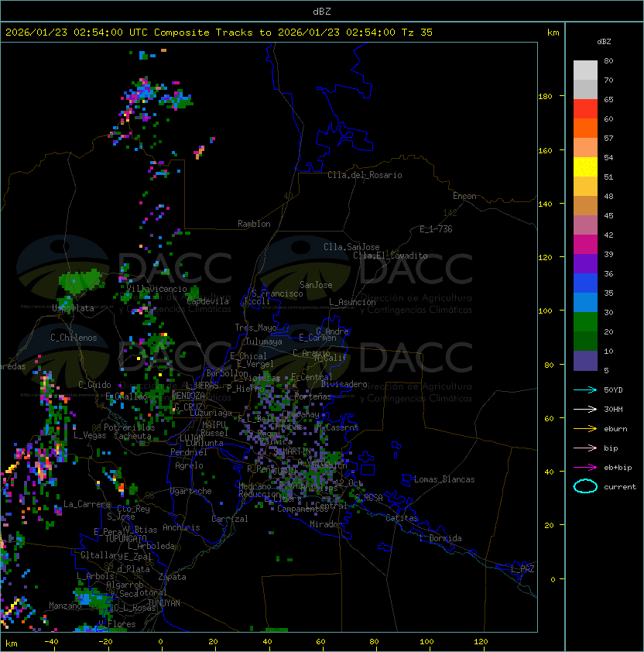Click the 'Uspallata' map label
The image size is (644, 652).
click(x=73, y=308)
